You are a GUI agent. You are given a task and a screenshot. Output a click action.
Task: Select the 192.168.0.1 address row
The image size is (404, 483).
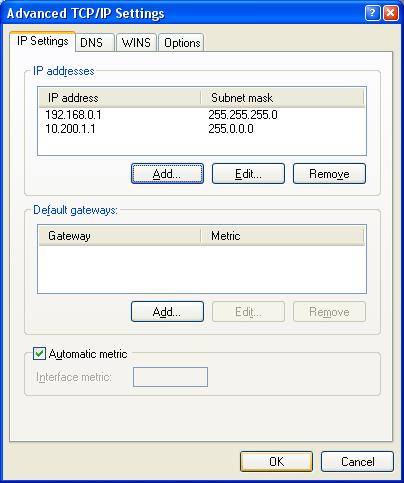(202, 115)
